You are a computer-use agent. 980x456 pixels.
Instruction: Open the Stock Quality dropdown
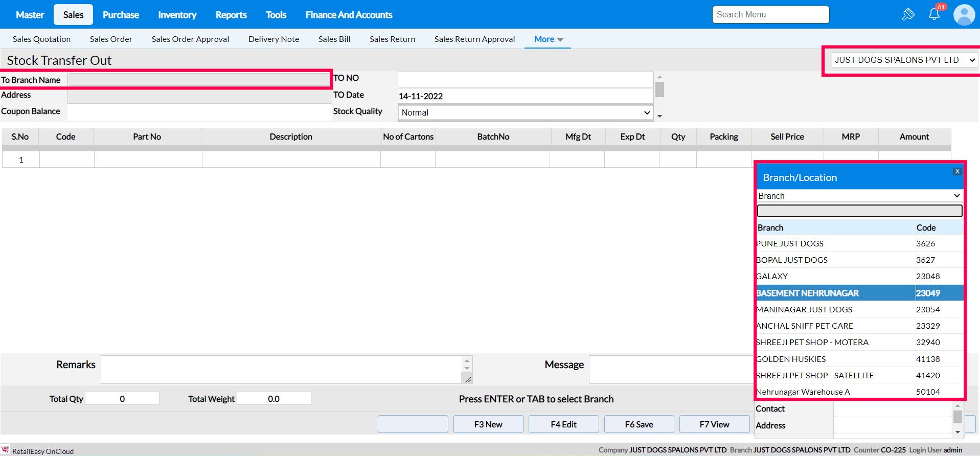525,112
